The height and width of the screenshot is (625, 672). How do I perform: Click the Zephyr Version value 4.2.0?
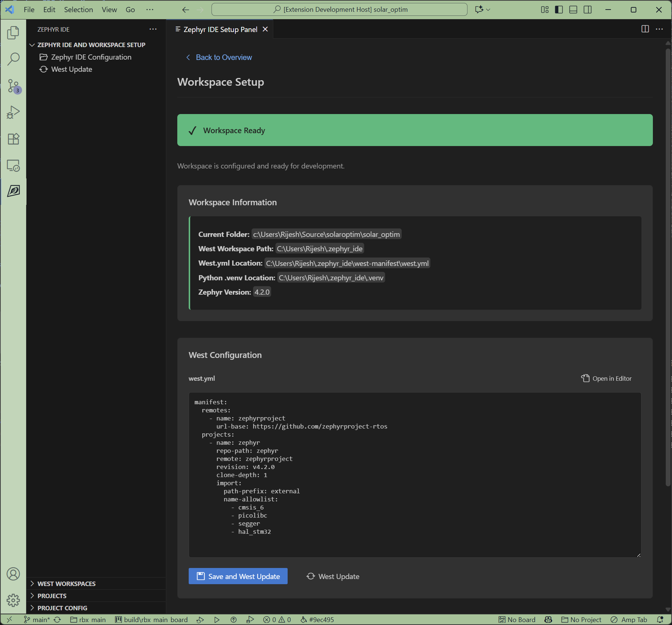click(x=262, y=292)
